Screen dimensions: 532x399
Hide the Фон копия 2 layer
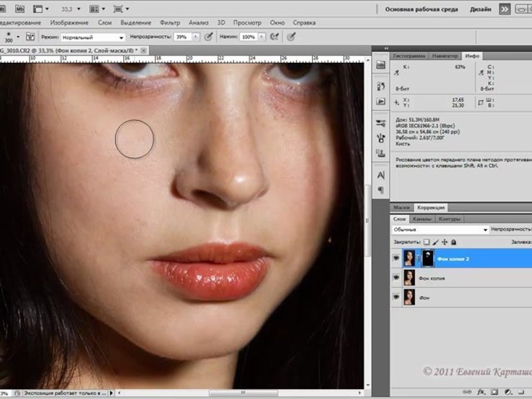(396, 258)
